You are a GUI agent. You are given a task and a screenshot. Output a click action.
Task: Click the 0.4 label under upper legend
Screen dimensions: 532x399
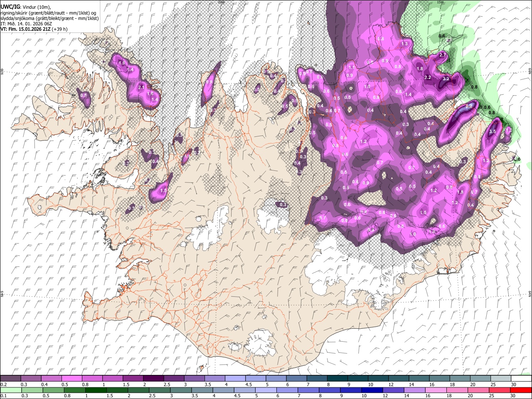pos(44,384)
